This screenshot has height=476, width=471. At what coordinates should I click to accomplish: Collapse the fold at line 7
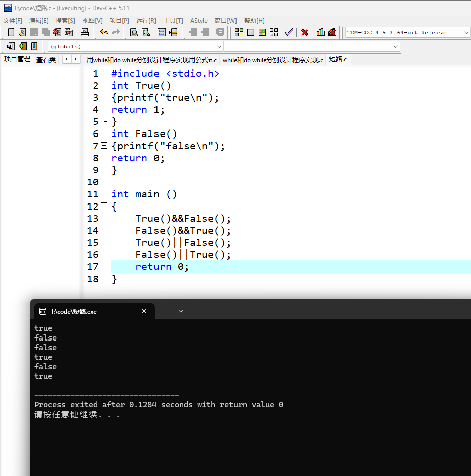point(104,146)
